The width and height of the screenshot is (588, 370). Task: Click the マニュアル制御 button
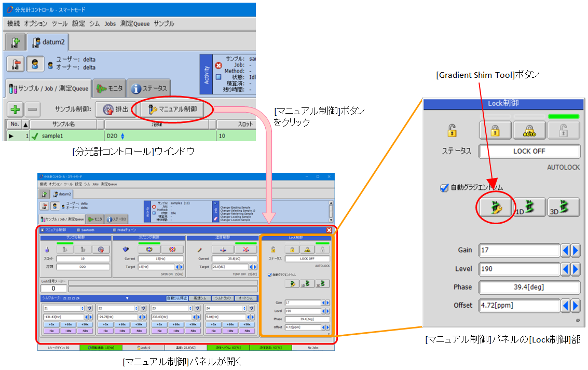click(172, 110)
